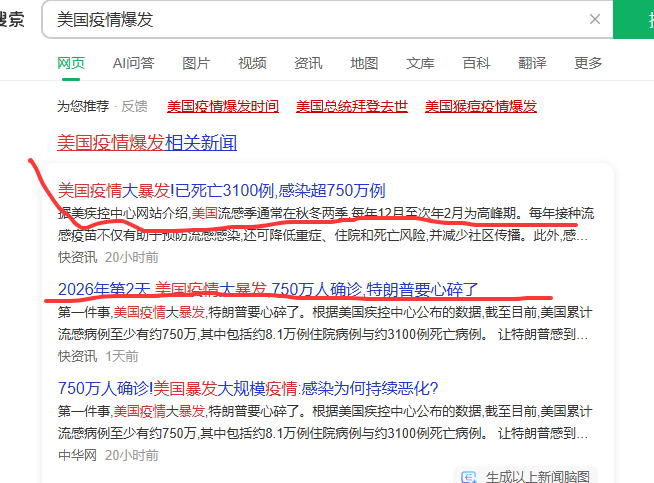
Task: Click the 反馈 feedback link
Action: [x=134, y=106]
